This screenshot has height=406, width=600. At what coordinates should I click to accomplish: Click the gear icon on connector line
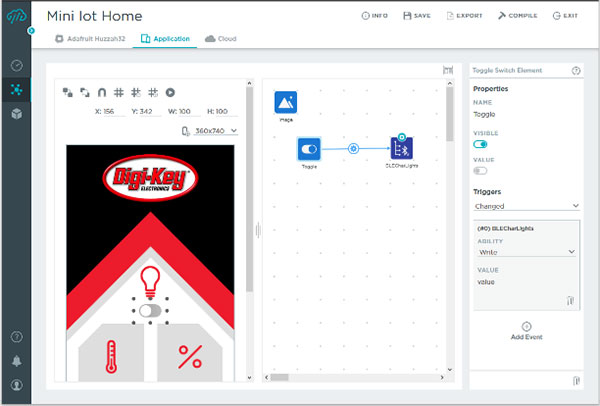[x=353, y=148]
